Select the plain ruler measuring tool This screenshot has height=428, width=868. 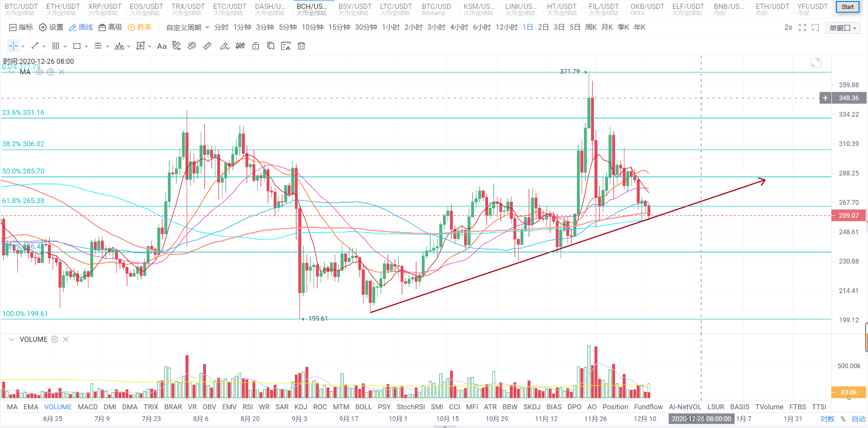[207, 46]
